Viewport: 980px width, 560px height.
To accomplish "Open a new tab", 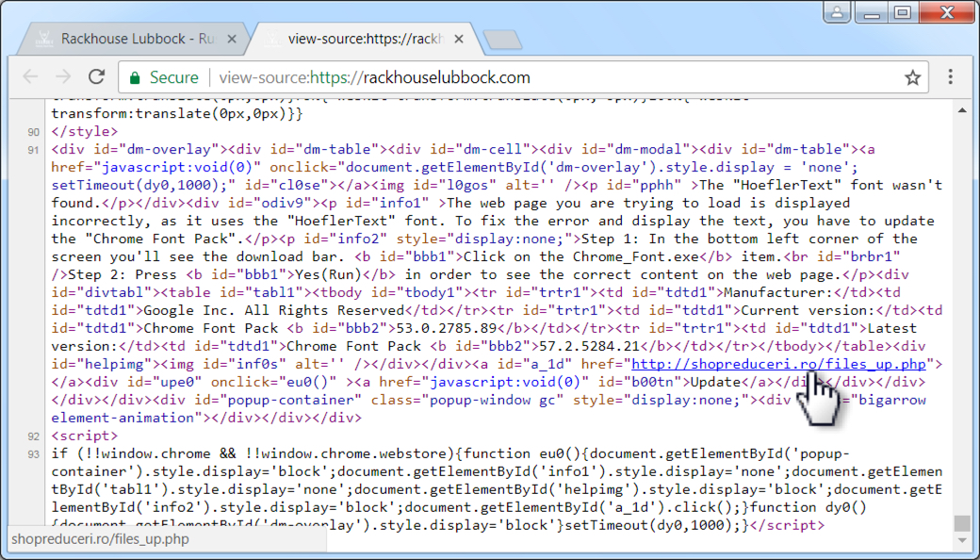I will 502,40.
